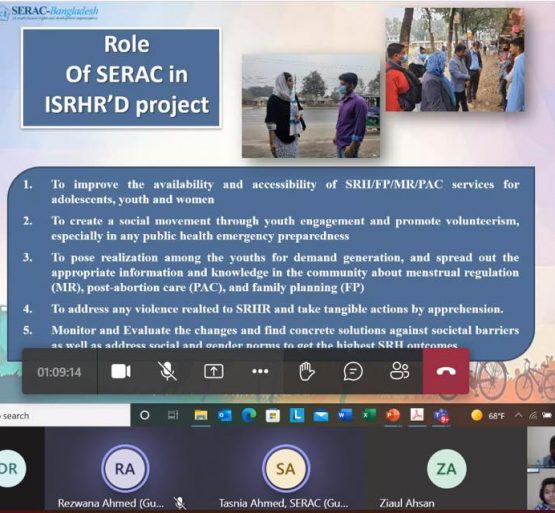The image size is (555, 513).
Task: Hang up the call with red button
Action: (x=446, y=371)
